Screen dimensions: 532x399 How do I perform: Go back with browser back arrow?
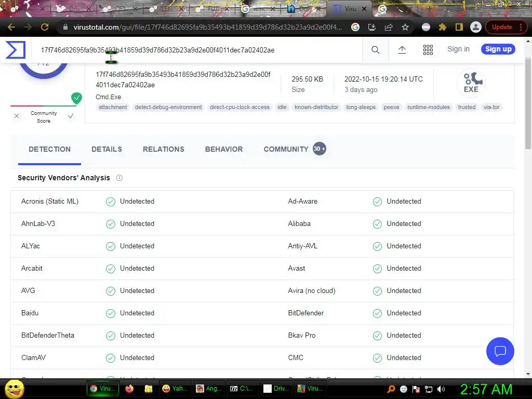coord(11,27)
